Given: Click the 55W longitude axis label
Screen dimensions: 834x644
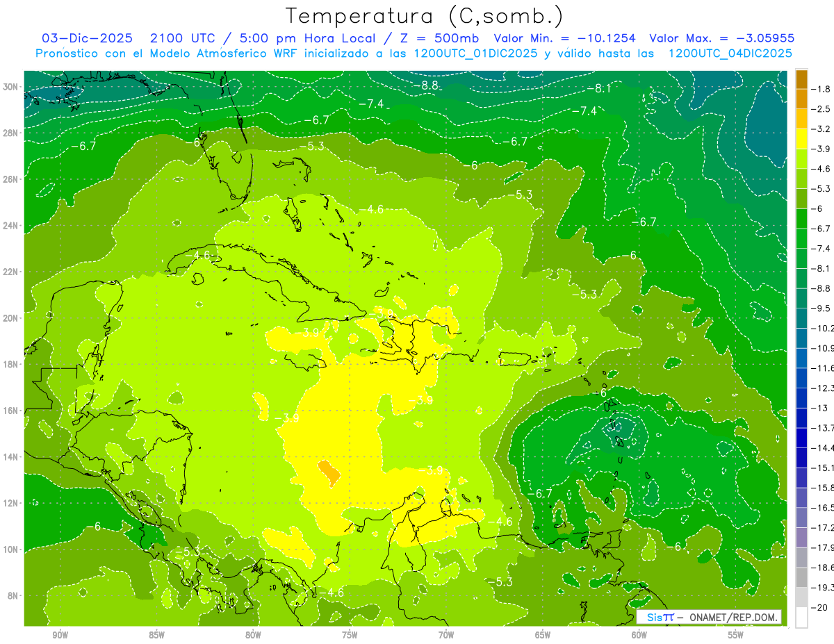Looking at the screenshot, I should pyautogui.click(x=736, y=635).
